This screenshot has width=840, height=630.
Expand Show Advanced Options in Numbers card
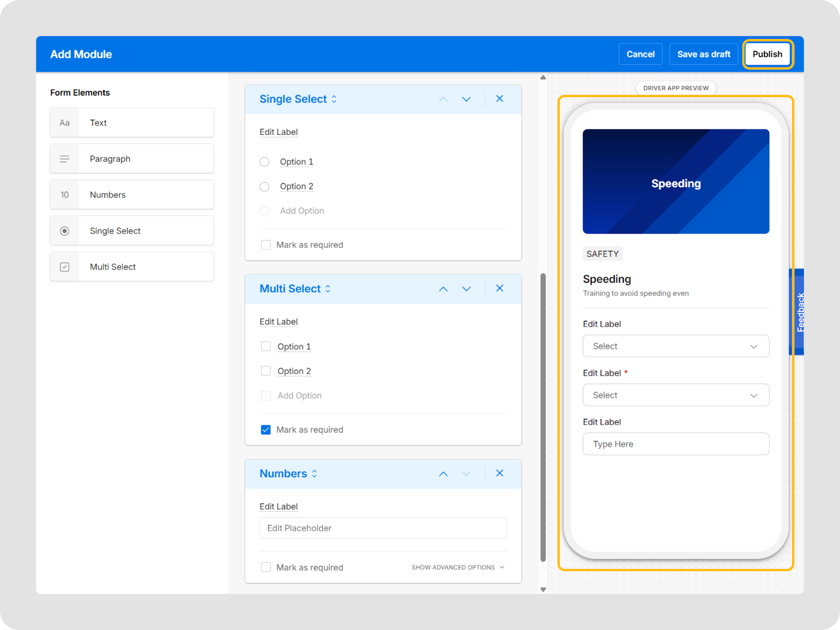click(457, 568)
